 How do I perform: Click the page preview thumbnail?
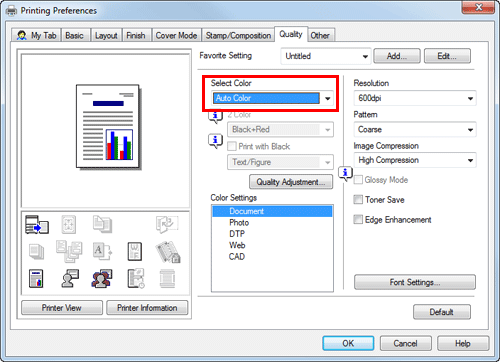[108, 126]
